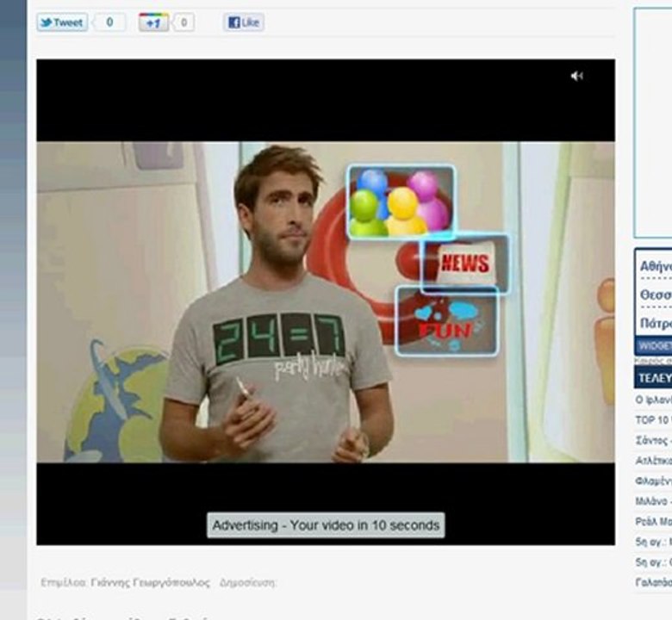Open the 'Γαλατάσ…' news headline

[x=654, y=582]
